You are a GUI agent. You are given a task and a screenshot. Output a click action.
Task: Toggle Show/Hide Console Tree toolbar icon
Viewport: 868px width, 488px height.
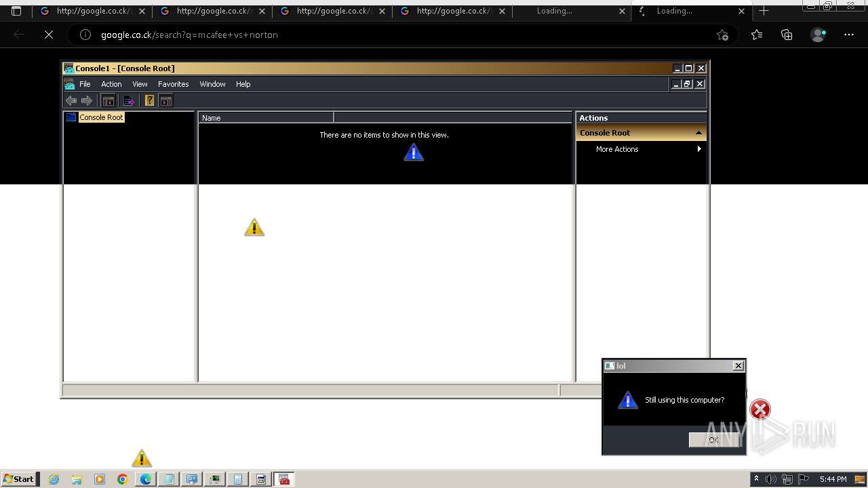pos(108,101)
